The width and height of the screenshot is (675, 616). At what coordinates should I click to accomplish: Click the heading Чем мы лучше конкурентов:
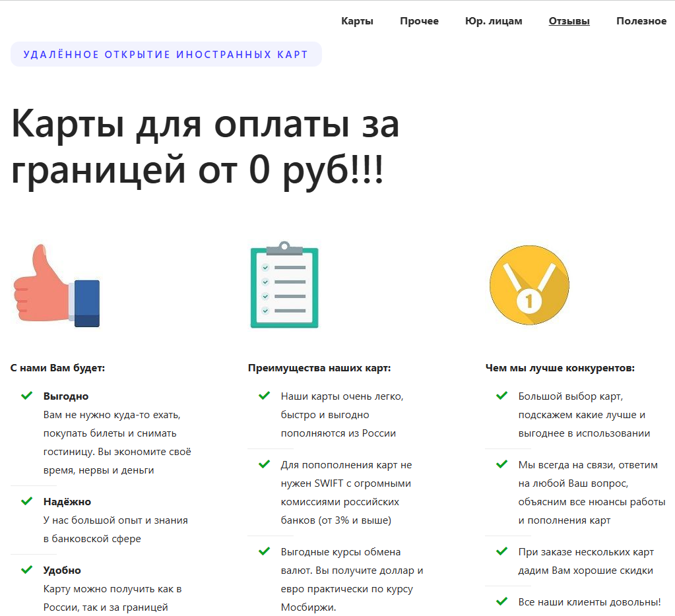click(x=560, y=368)
